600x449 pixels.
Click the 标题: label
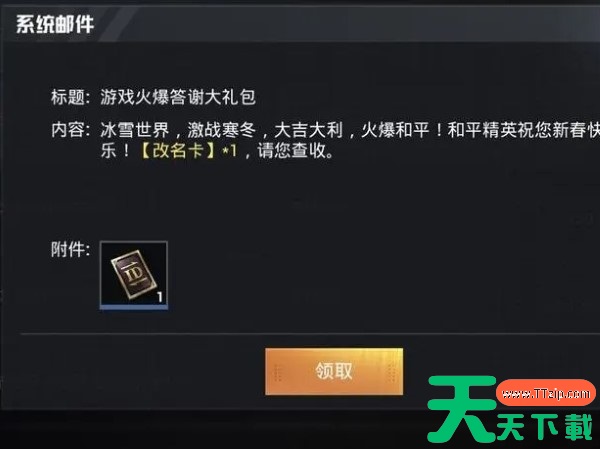click(x=70, y=97)
